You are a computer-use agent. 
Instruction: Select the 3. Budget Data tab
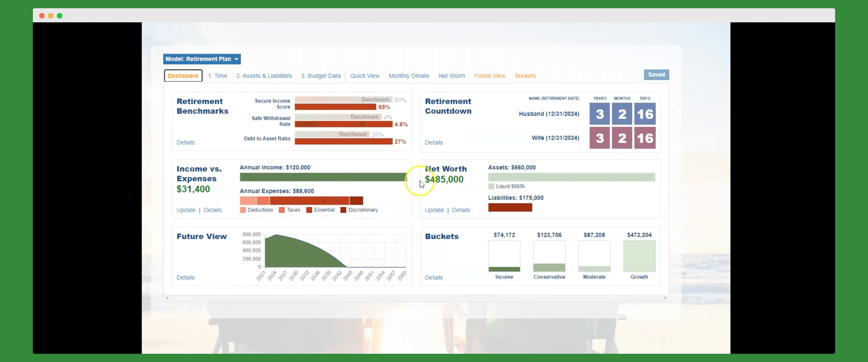pyautogui.click(x=320, y=76)
